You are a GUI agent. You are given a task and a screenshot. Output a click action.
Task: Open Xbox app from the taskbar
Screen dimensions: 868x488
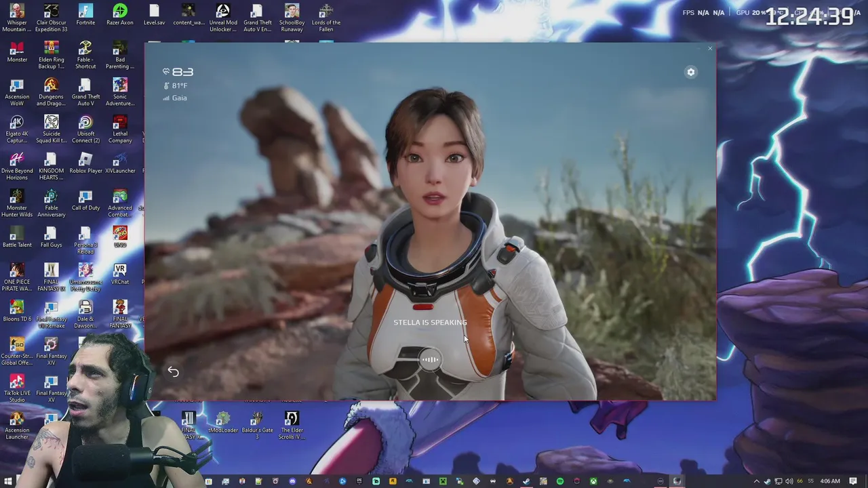pyautogui.click(x=593, y=481)
